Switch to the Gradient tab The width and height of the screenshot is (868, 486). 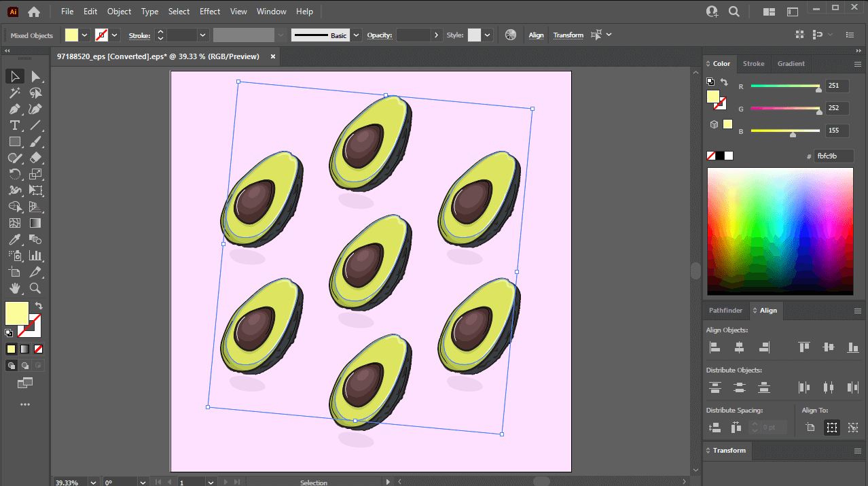coord(791,64)
